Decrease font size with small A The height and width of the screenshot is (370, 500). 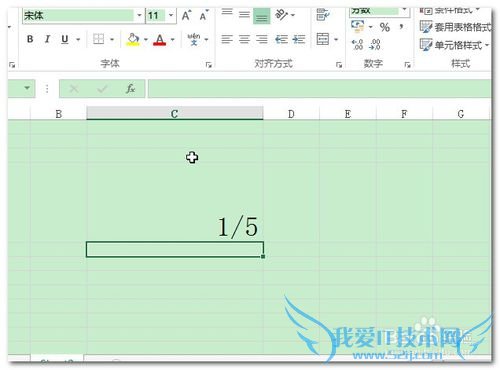204,15
